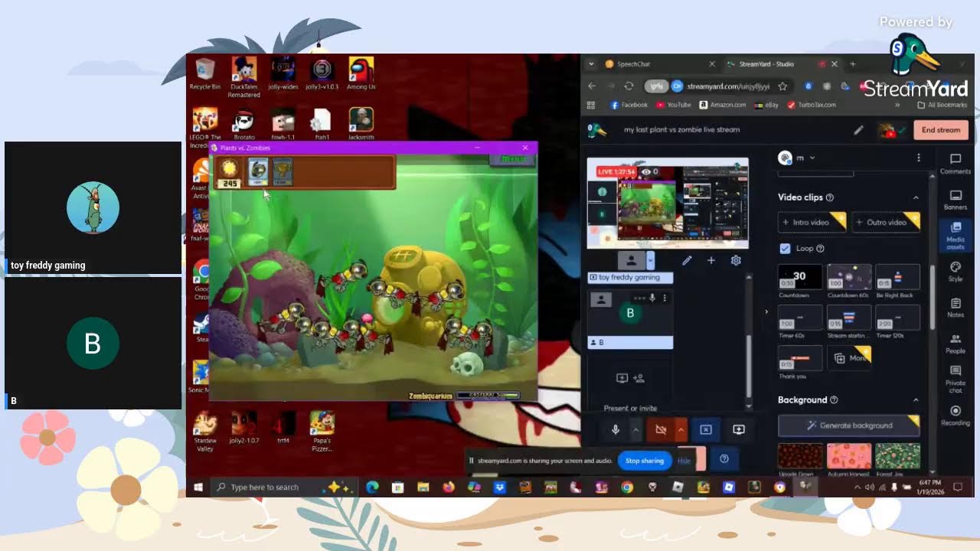This screenshot has width=980, height=551.
Task: Open help for Background section
Action: click(834, 400)
